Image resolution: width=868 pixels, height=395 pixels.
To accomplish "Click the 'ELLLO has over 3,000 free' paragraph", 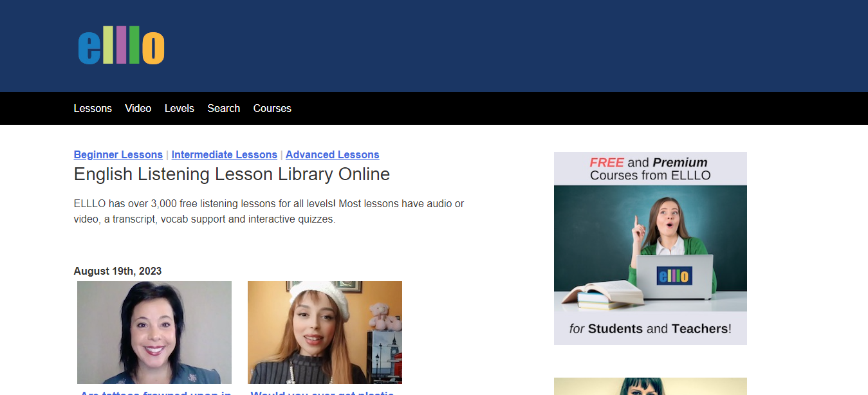I will click(x=269, y=211).
